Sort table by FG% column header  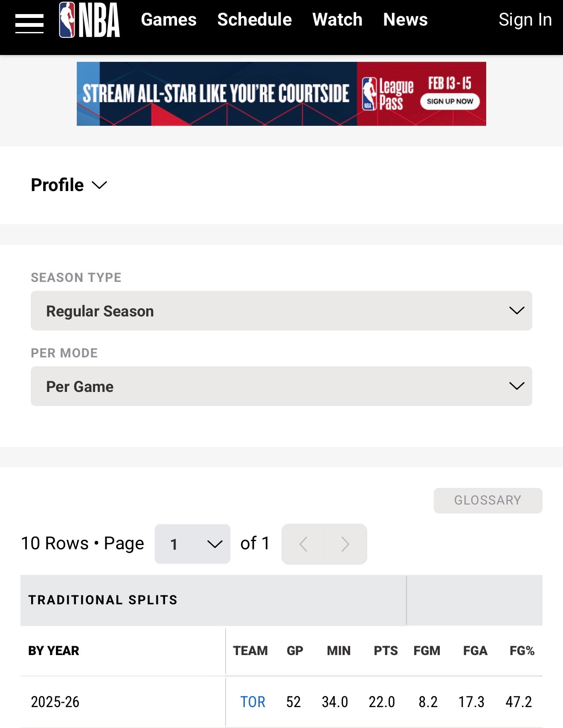click(522, 651)
